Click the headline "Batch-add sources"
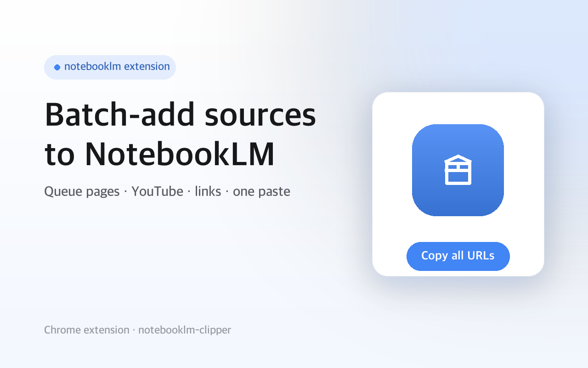This screenshot has width=588, height=368. point(180,115)
